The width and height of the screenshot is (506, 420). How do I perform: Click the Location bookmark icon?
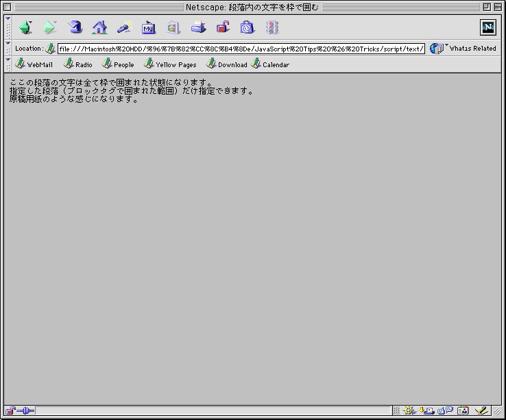click(50, 49)
